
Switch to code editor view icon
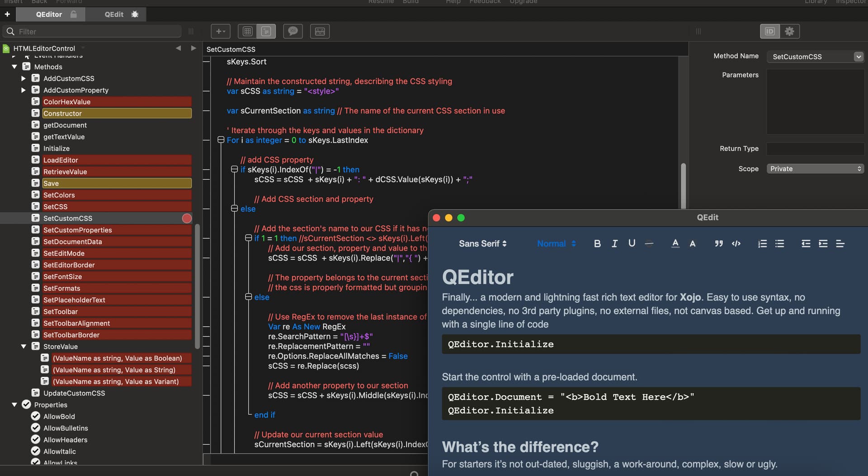pos(266,31)
